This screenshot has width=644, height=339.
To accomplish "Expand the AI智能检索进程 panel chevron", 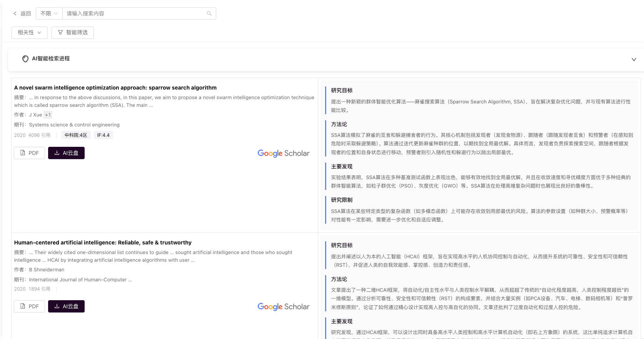I will (634, 59).
